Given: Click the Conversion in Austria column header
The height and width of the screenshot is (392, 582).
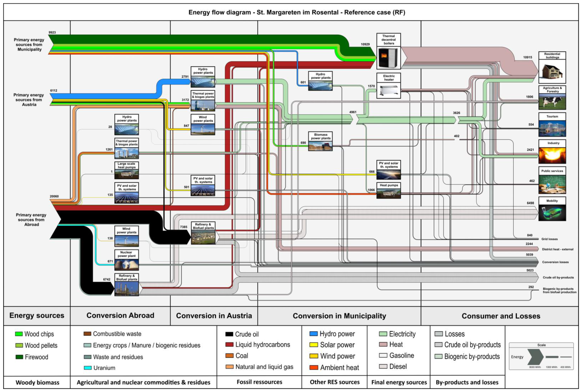Looking at the screenshot, I should (x=214, y=316).
